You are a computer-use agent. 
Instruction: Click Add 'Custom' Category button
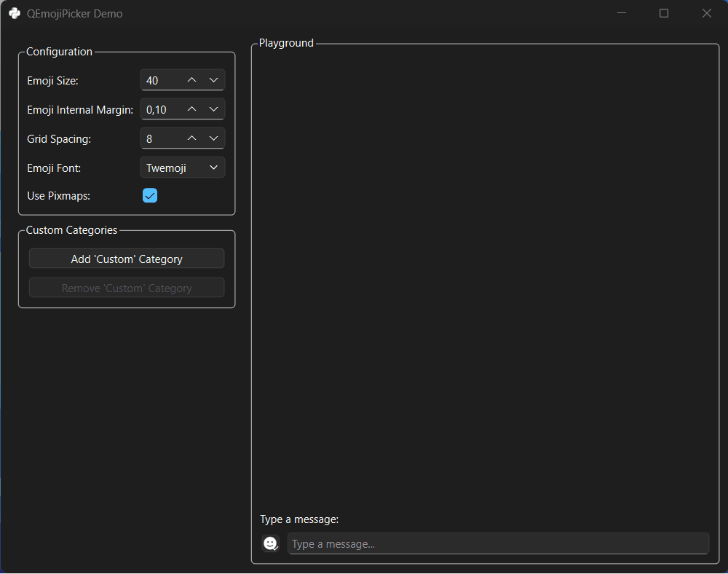(x=127, y=259)
